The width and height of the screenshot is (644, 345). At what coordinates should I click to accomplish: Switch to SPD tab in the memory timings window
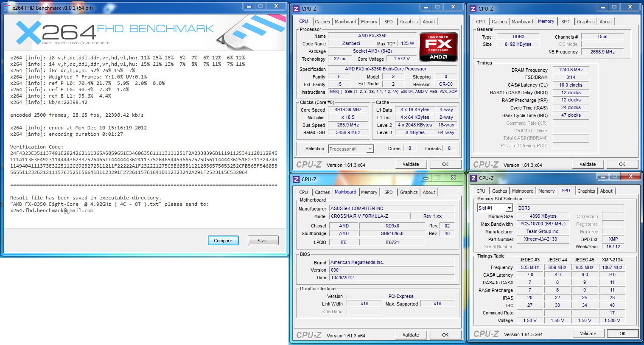pos(566,22)
